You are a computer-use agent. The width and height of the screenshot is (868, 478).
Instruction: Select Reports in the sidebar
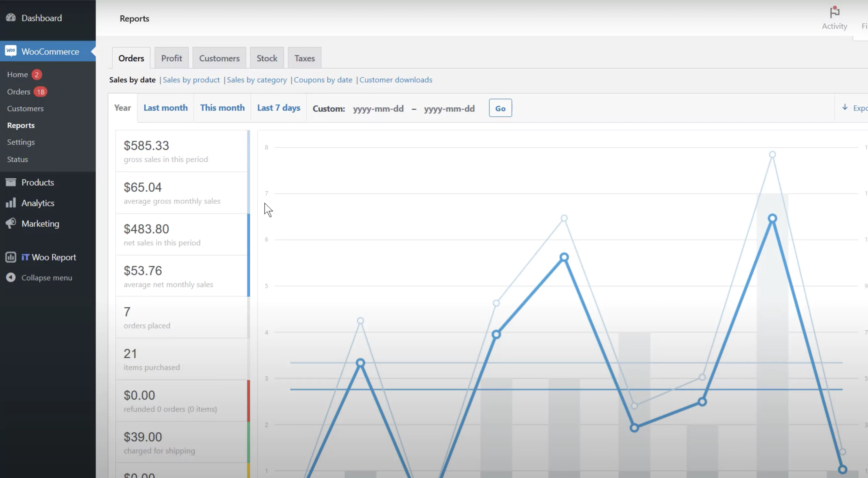(21, 125)
